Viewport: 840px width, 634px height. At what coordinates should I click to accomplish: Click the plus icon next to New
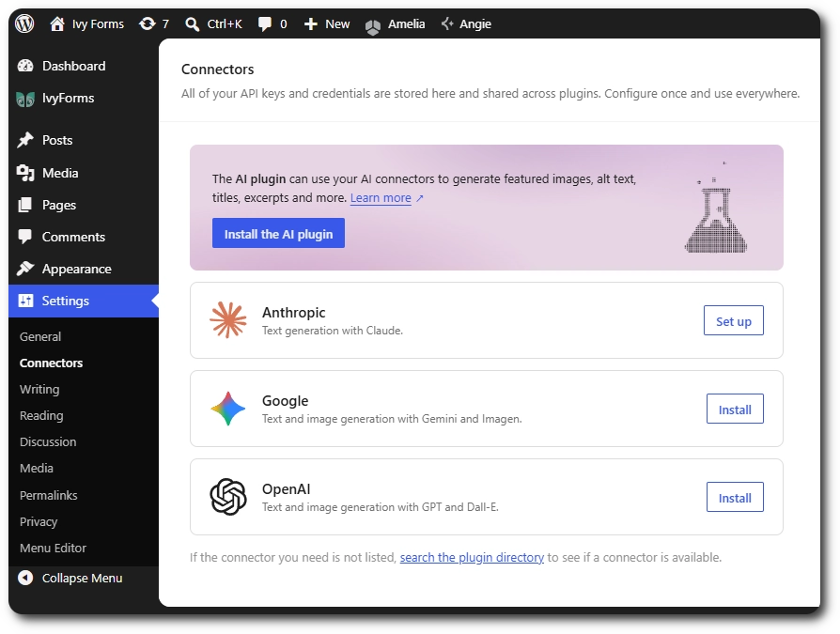point(311,24)
